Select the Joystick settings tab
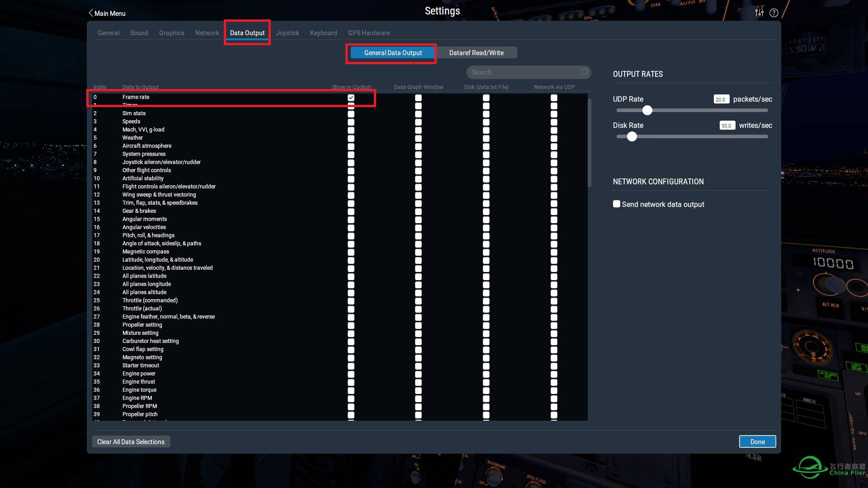Screen dimensions: 868x488 [x=288, y=33]
